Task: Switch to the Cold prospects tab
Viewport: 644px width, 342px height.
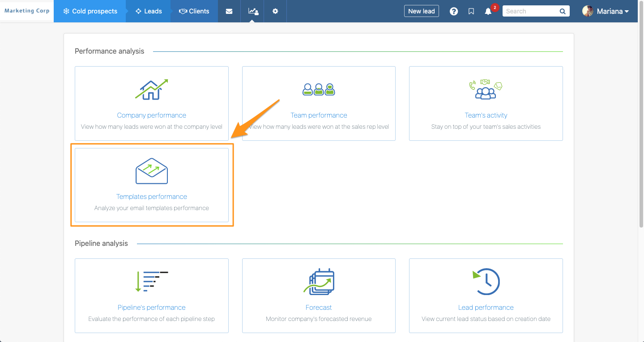Action: pyautogui.click(x=90, y=11)
